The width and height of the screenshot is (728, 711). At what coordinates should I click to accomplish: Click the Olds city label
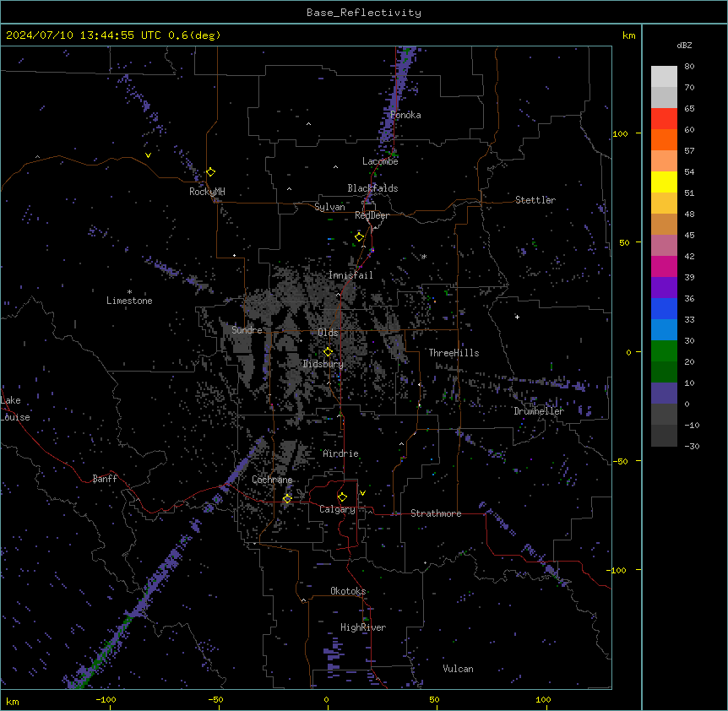pyautogui.click(x=328, y=333)
